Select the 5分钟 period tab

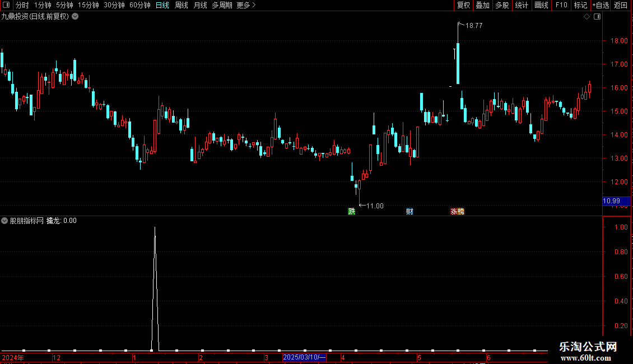point(64,5)
